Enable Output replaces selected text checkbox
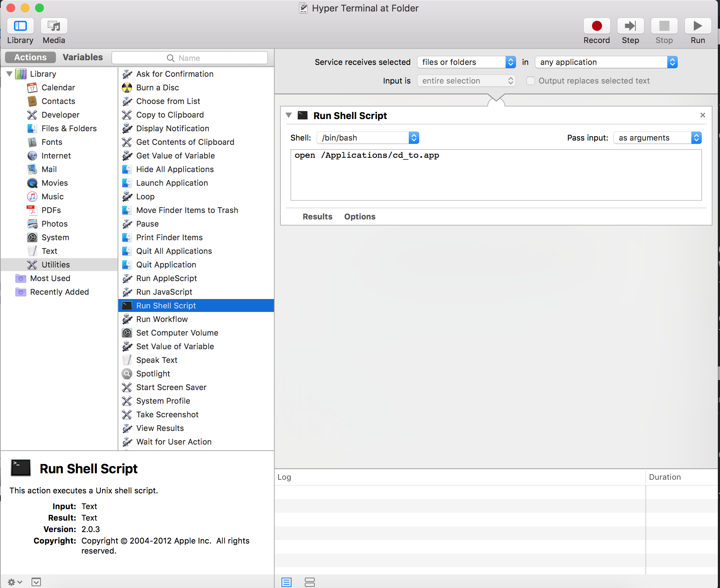Image resolution: width=720 pixels, height=588 pixels. (530, 81)
